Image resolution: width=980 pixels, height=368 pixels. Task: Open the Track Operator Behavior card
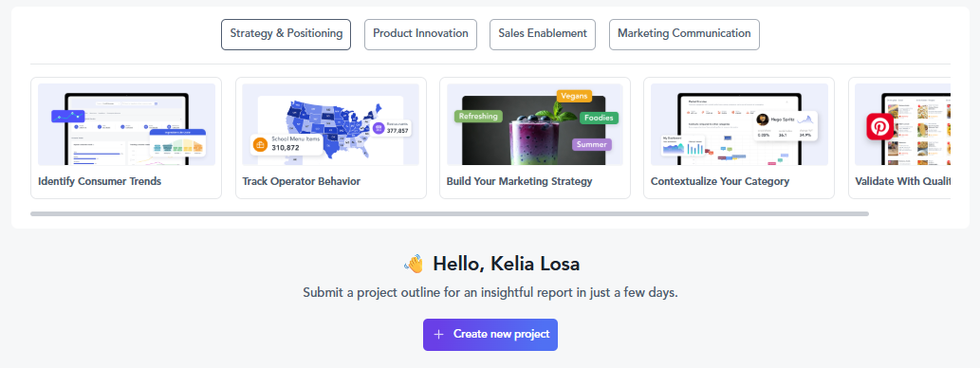click(331, 138)
